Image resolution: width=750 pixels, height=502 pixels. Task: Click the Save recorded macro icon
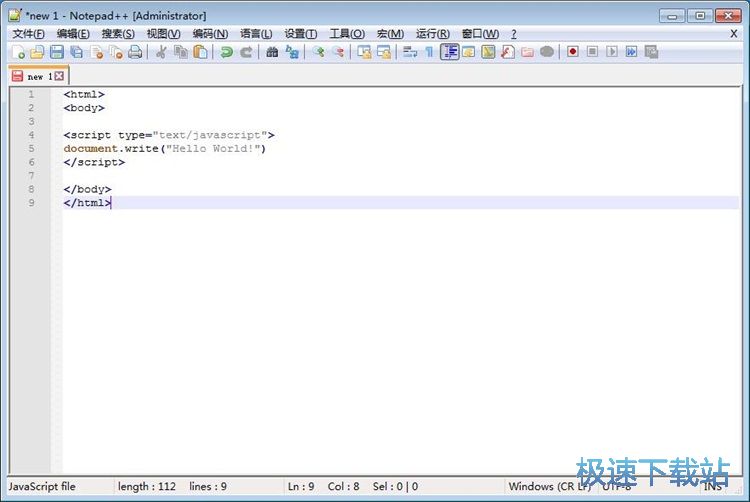click(x=651, y=52)
